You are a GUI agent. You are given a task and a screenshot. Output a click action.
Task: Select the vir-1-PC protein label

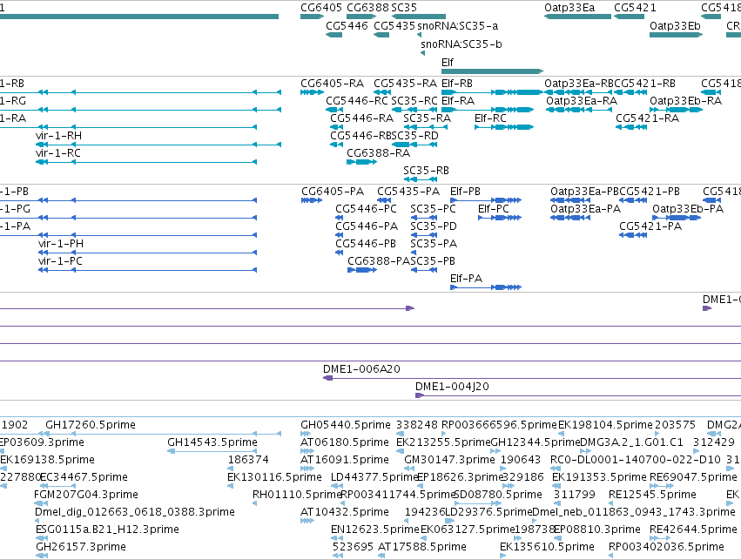tap(60, 261)
